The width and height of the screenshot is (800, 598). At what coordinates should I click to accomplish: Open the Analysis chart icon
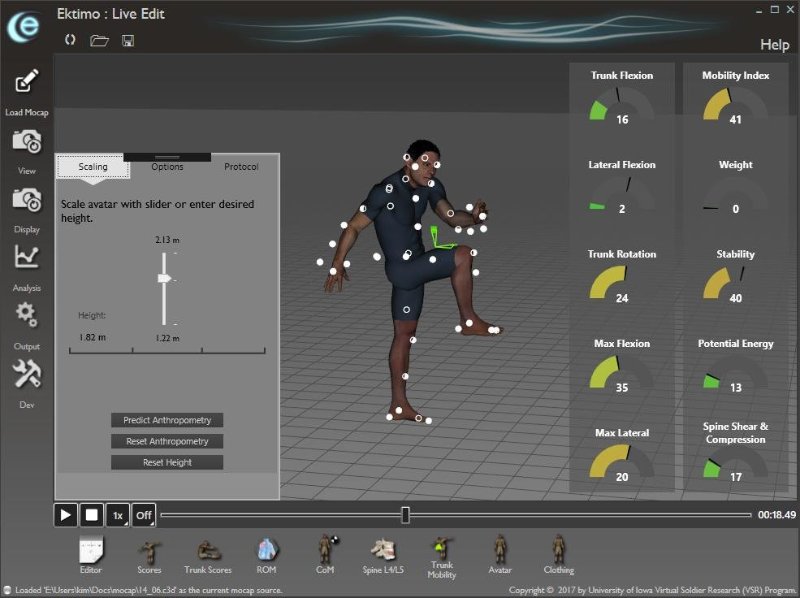click(27, 258)
